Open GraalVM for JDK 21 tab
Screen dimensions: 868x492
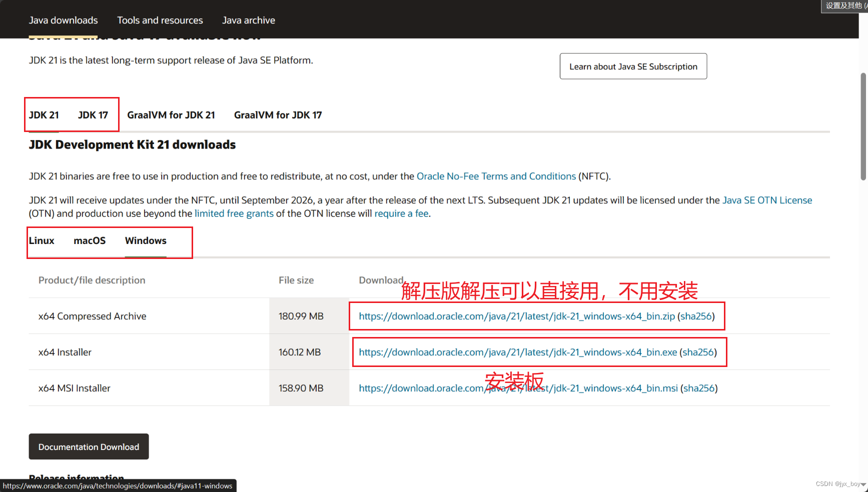point(171,115)
